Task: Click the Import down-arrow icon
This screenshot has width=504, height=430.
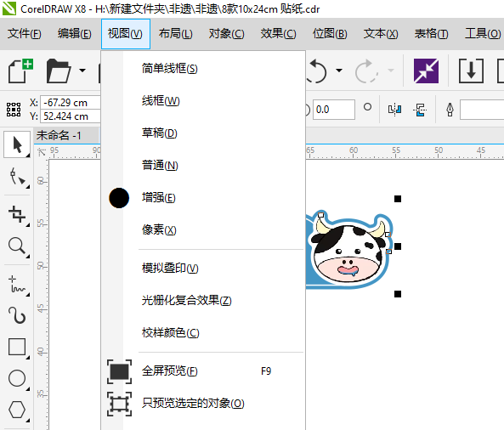Action: 471,71
